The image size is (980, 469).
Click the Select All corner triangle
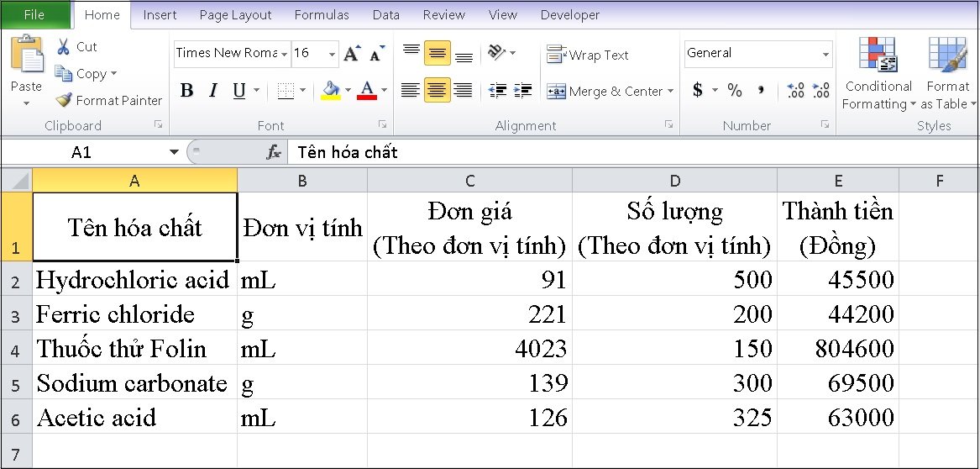19,182
